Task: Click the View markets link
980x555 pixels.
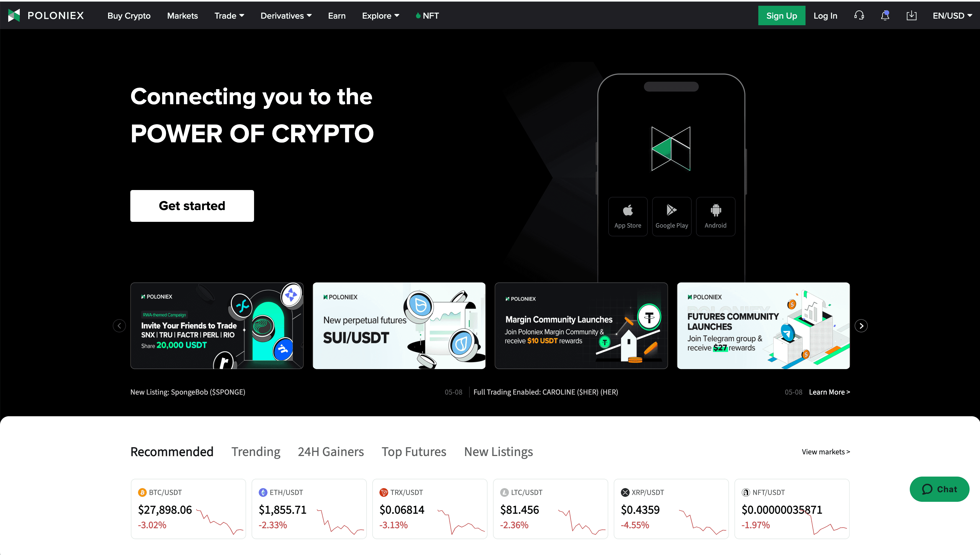Action: (826, 452)
